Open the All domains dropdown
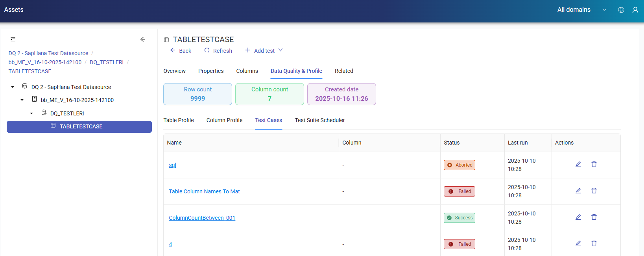The image size is (644, 256). point(581,10)
